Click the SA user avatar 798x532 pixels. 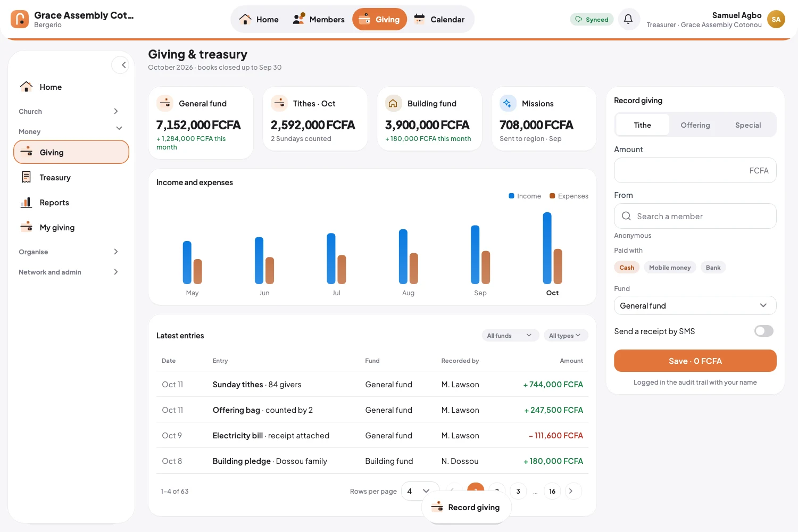coord(776,19)
